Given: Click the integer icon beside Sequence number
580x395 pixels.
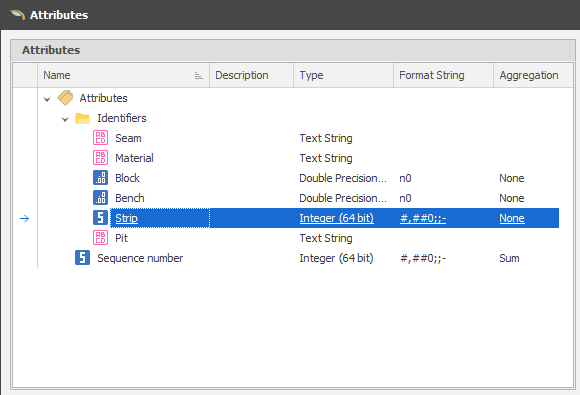Looking at the screenshot, I should coord(82,258).
